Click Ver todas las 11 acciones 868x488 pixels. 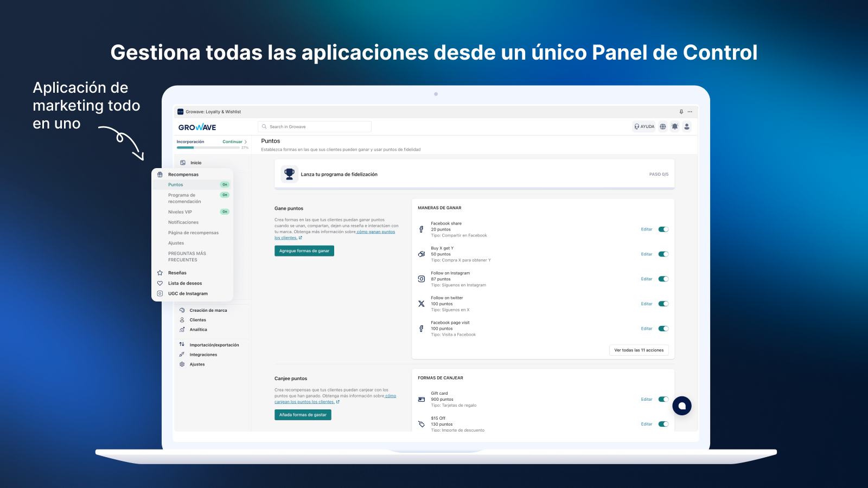(x=639, y=350)
